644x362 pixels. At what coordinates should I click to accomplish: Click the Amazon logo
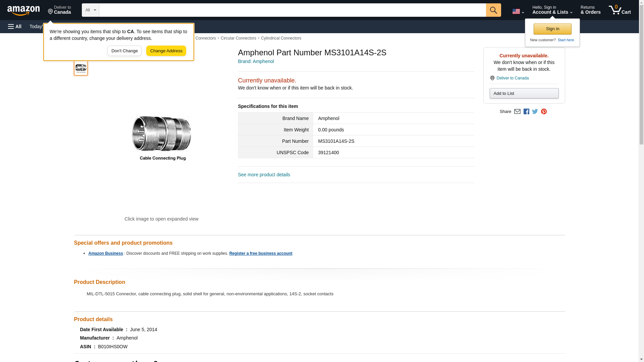click(x=23, y=10)
